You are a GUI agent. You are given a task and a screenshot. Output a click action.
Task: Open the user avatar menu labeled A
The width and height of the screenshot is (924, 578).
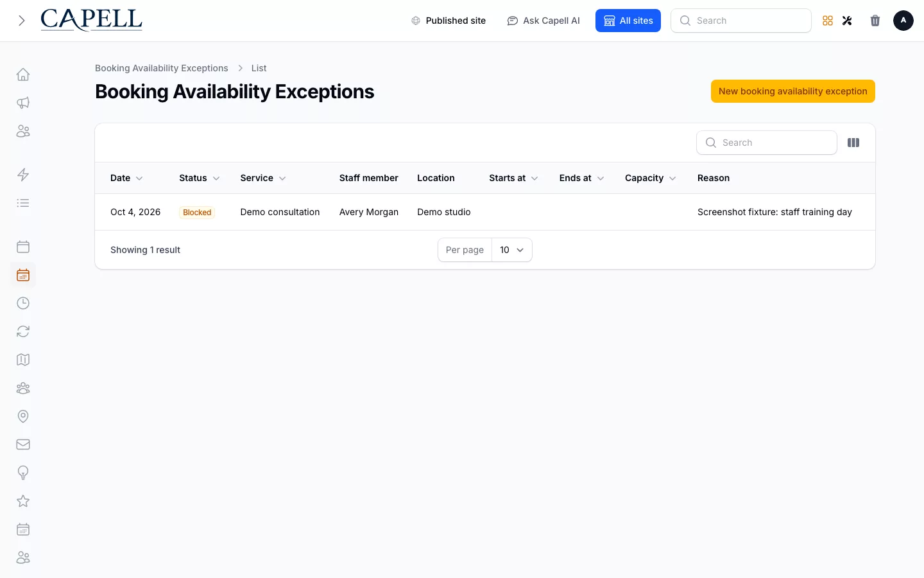tap(903, 21)
